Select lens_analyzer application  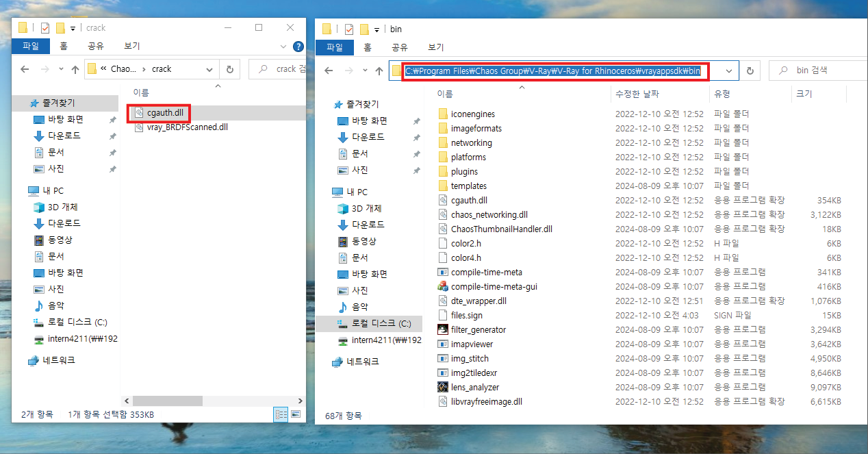pyautogui.click(x=475, y=387)
